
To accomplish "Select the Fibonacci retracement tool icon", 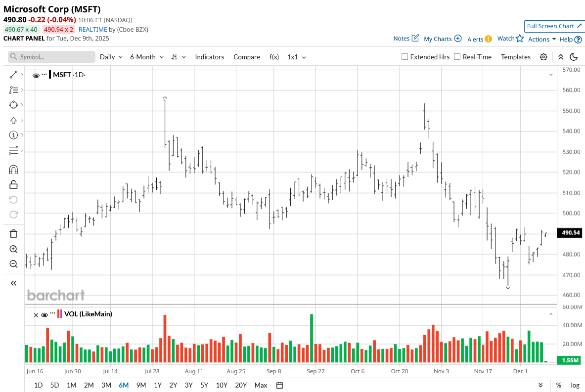I will pyautogui.click(x=13, y=90).
